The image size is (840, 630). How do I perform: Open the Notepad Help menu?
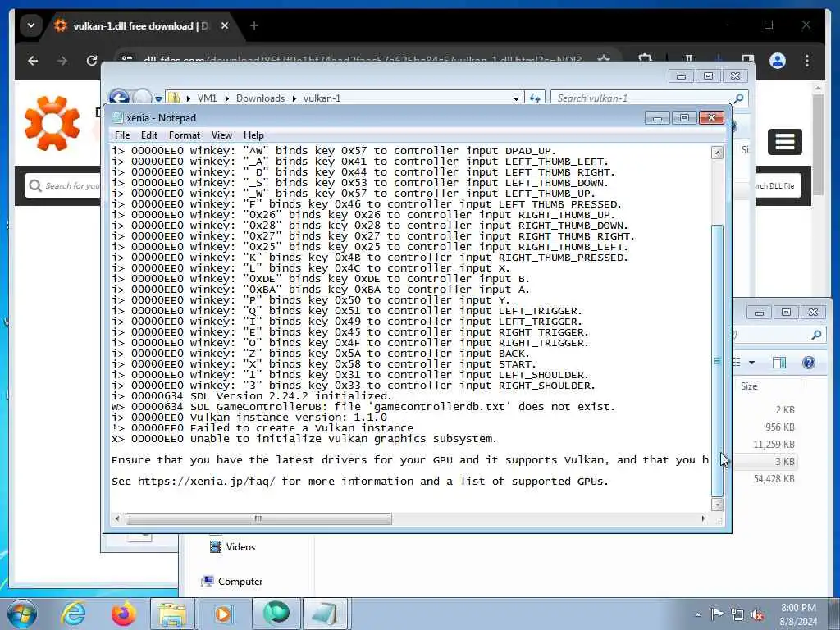point(254,135)
